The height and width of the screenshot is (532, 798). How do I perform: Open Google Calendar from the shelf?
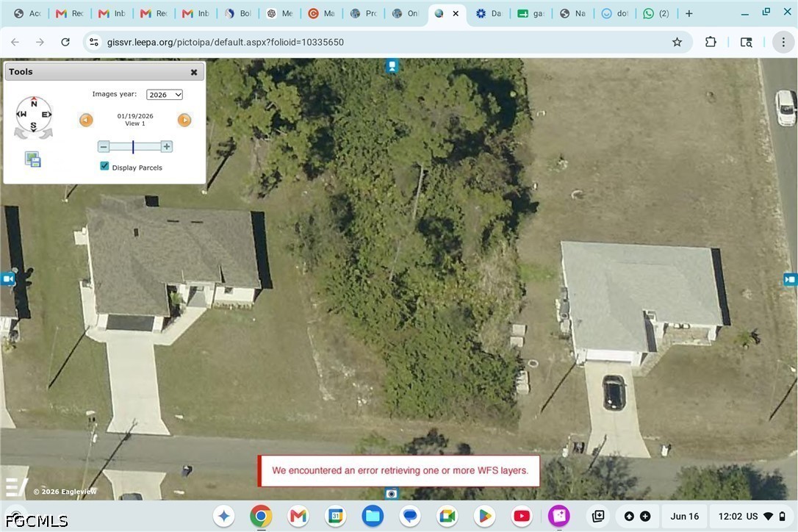click(335, 517)
